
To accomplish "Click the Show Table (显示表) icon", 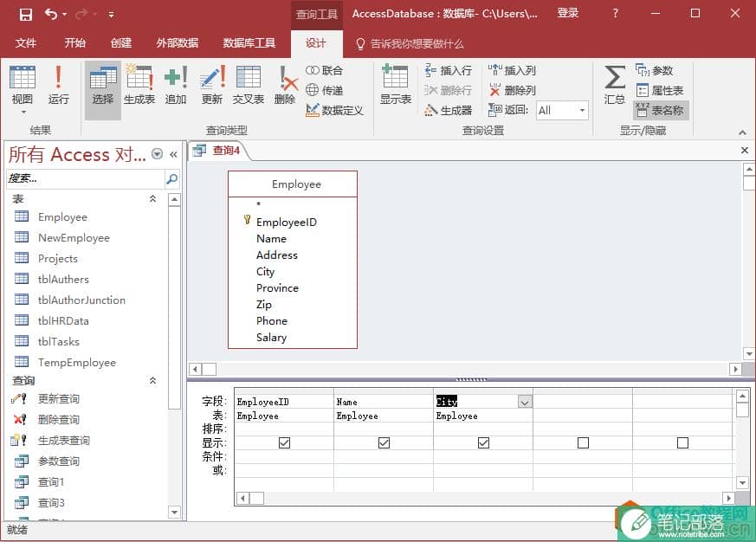I will 396,85.
